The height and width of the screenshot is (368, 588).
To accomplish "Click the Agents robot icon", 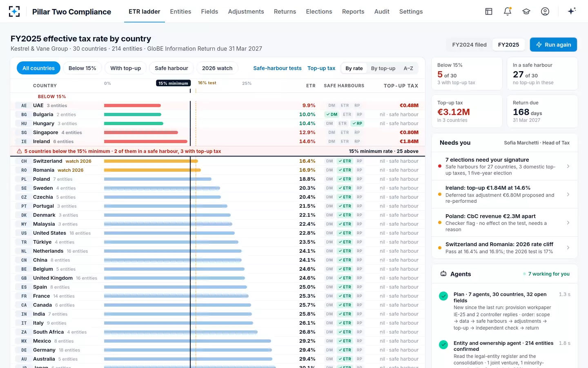I will [443, 274].
